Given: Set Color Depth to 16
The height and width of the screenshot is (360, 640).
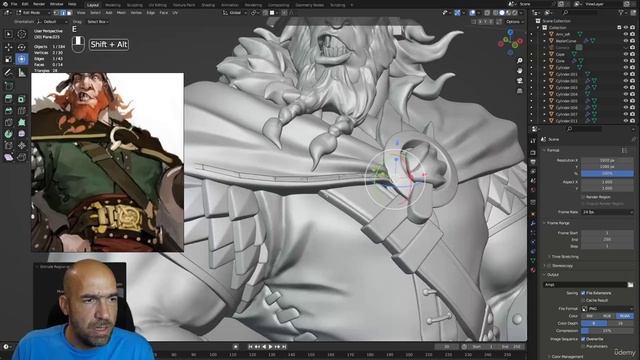Looking at the screenshot, I should 620,323.
